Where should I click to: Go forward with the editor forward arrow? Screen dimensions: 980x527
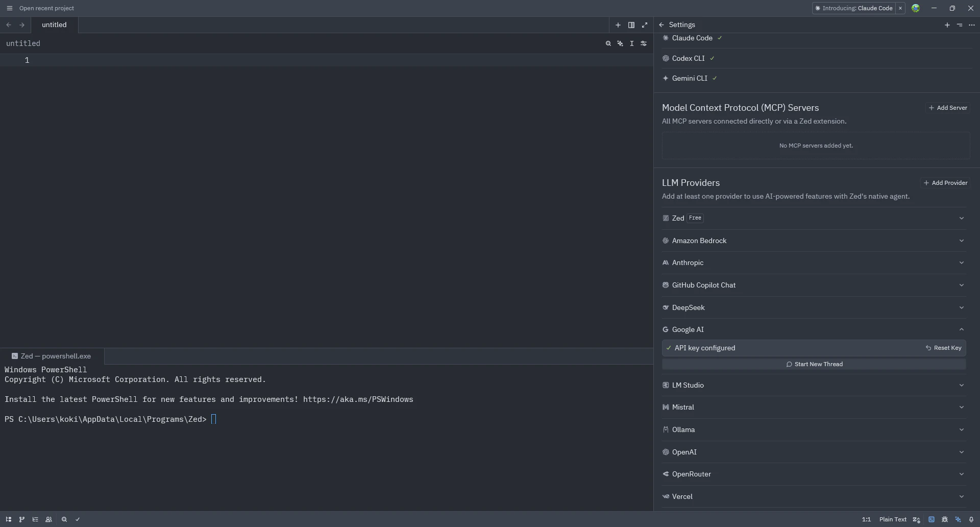coord(22,25)
